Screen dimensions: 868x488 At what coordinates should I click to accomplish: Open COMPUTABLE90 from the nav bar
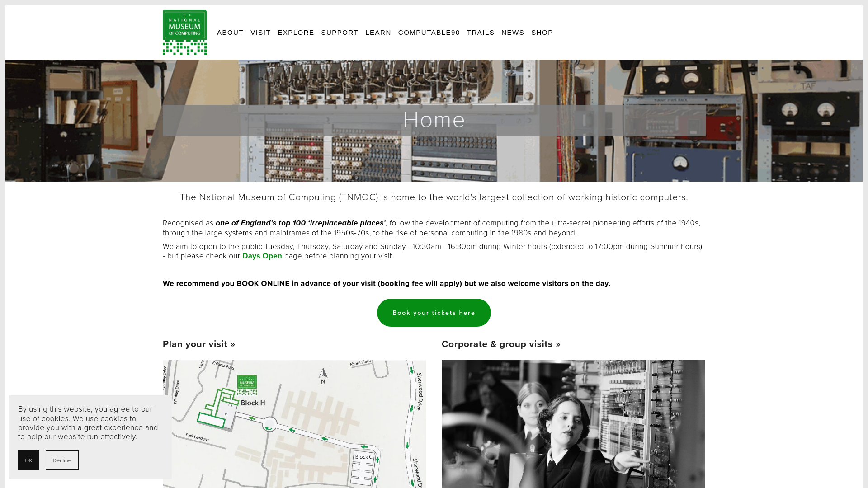click(429, 33)
